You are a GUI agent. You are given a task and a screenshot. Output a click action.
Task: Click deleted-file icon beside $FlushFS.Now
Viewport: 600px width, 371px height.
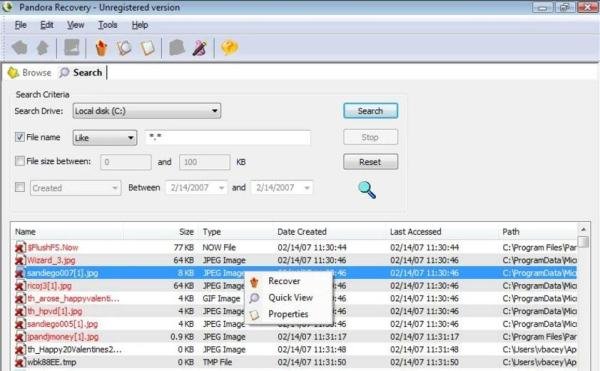point(20,247)
